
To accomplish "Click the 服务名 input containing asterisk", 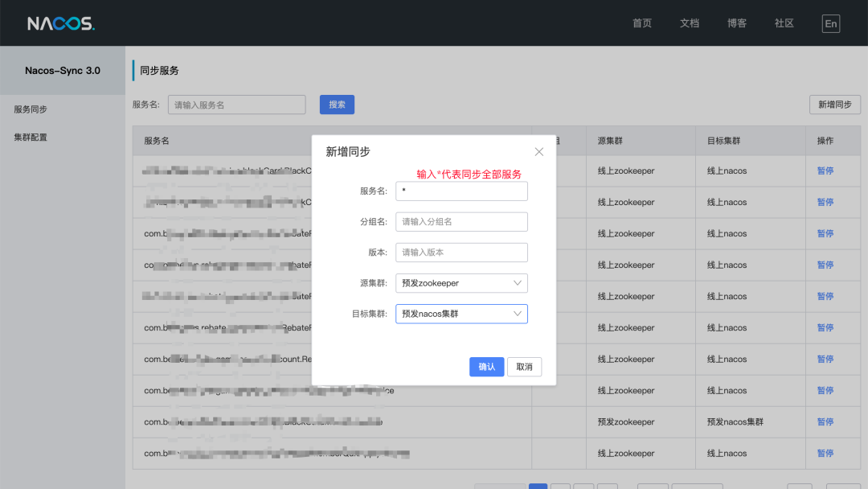I will pyautogui.click(x=461, y=191).
